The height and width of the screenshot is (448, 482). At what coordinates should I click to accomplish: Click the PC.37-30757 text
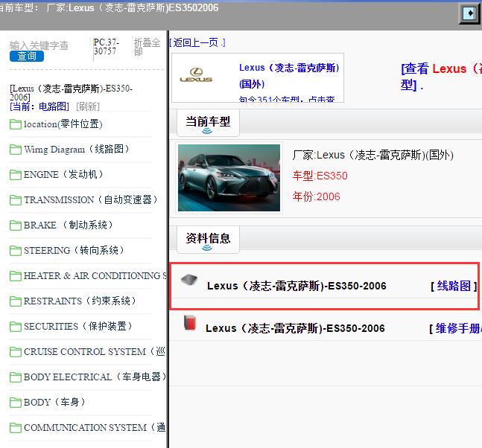pos(107,47)
